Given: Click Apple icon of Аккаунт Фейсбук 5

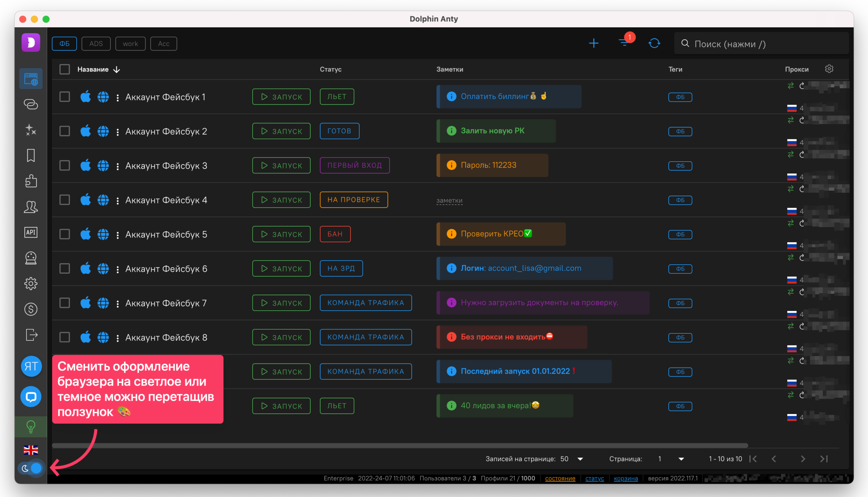Looking at the screenshot, I should 85,234.
